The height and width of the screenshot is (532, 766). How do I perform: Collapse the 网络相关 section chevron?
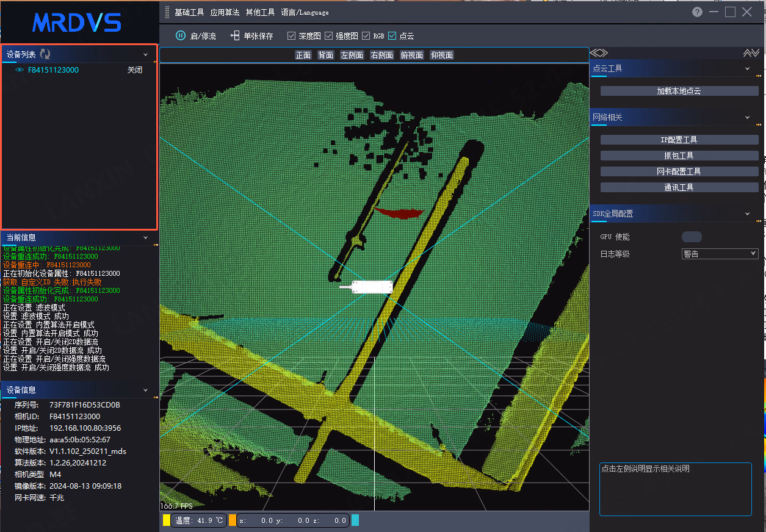click(x=747, y=117)
